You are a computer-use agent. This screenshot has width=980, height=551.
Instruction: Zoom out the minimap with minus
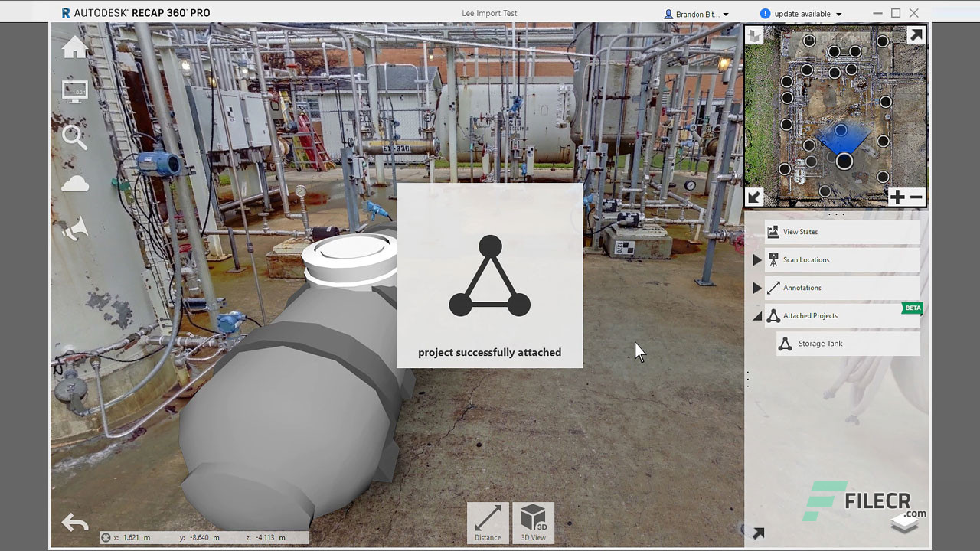916,197
